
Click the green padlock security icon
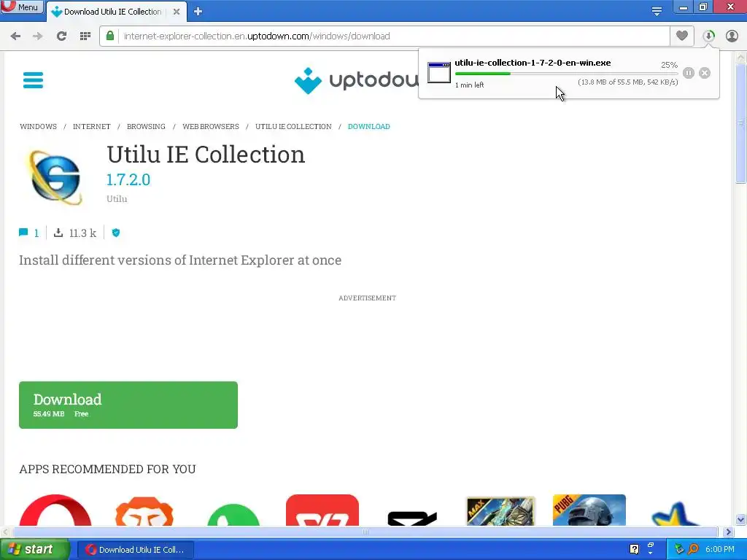110,36
